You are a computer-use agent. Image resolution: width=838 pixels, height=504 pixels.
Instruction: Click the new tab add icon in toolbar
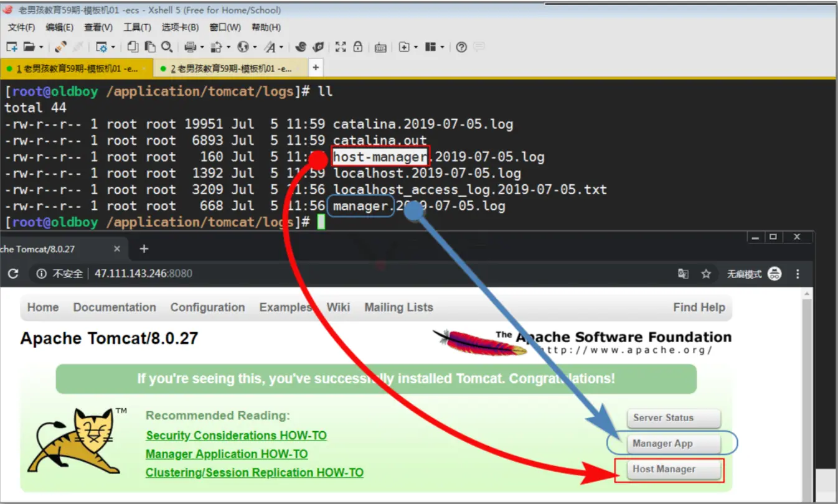pyautogui.click(x=403, y=47)
